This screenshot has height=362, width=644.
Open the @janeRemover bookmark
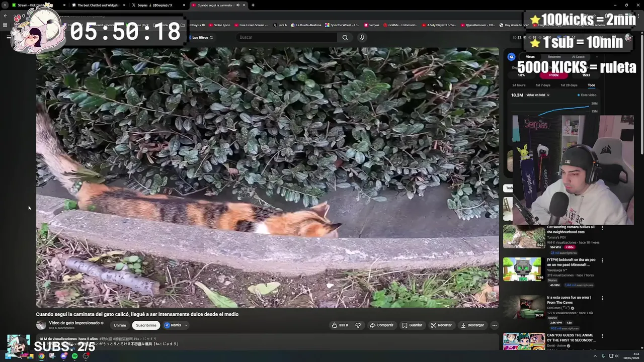pyautogui.click(x=477, y=25)
